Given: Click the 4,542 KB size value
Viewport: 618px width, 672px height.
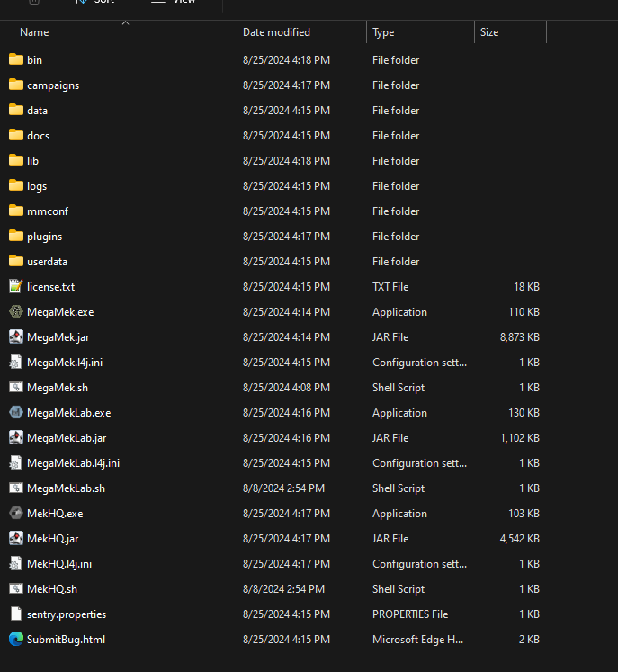Looking at the screenshot, I should click(x=519, y=539).
